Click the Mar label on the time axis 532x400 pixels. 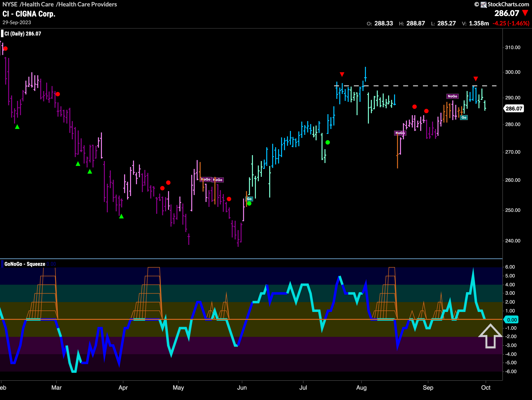click(x=57, y=388)
